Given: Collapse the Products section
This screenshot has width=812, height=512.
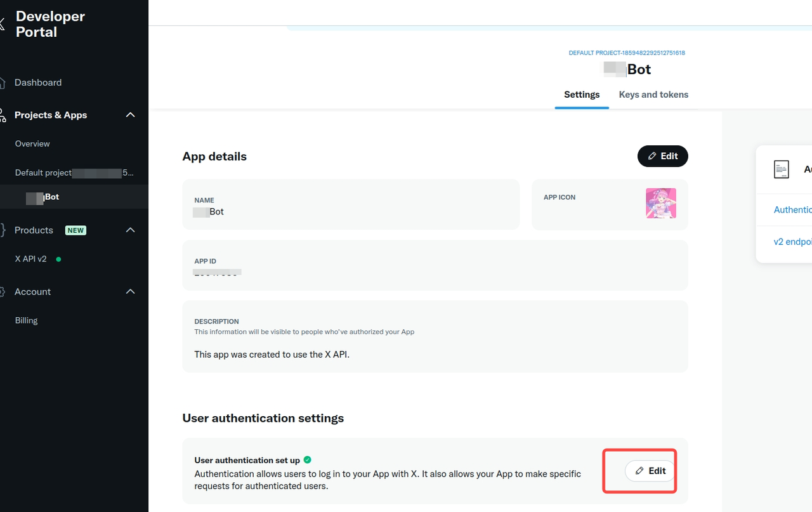Looking at the screenshot, I should (130, 230).
